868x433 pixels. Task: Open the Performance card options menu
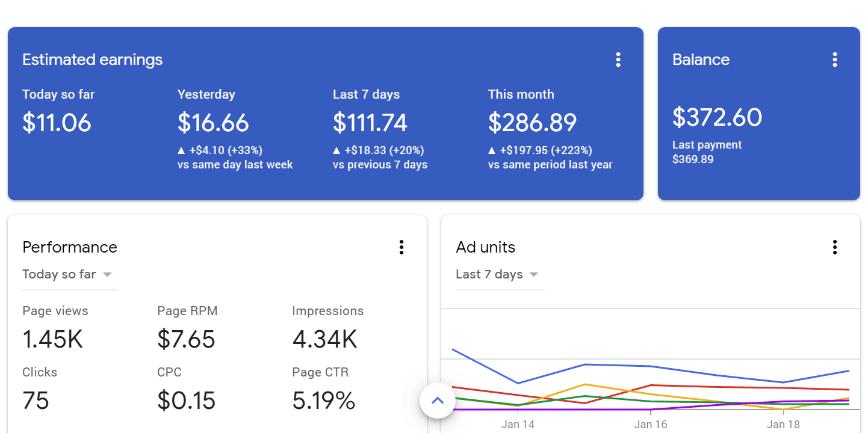click(401, 247)
